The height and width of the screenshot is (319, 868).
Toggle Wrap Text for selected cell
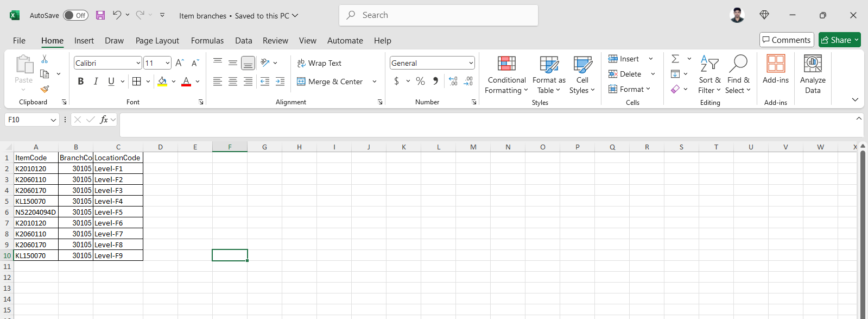pos(319,63)
